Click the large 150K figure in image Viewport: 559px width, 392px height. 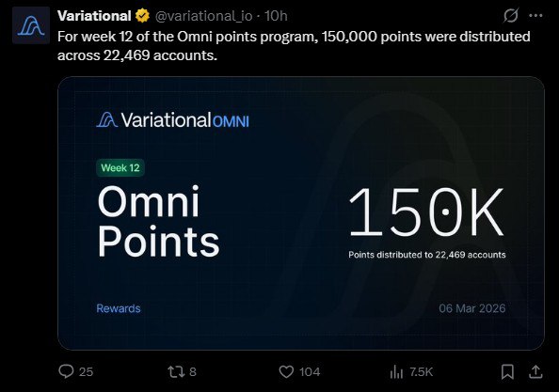pyautogui.click(x=426, y=212)
